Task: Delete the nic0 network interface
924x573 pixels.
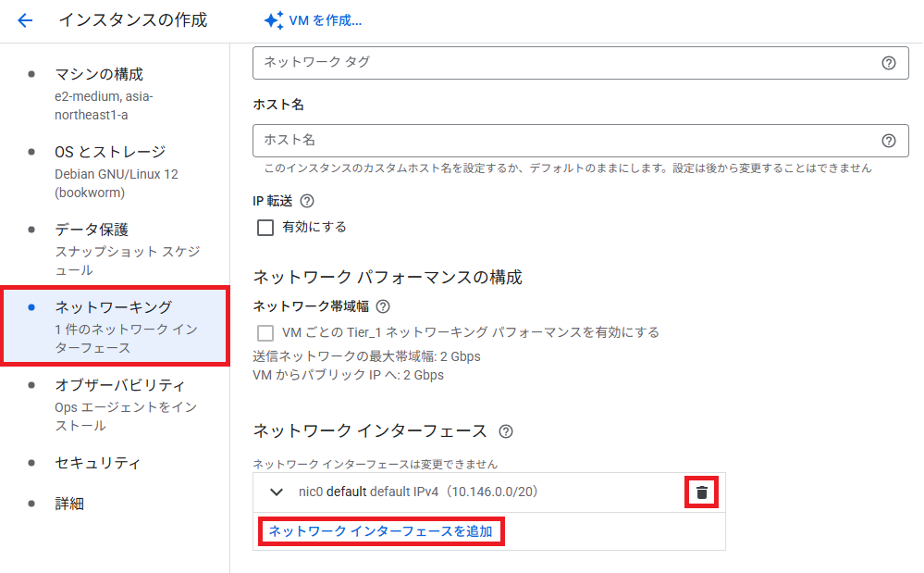Action: pos(702,492)
